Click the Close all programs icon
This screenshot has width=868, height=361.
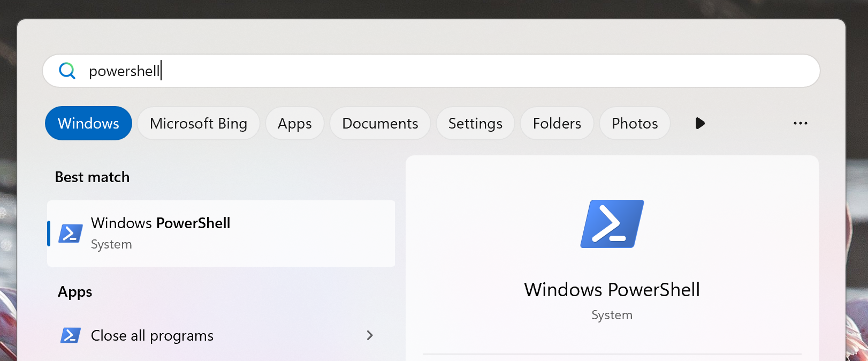(x=71, y=335)
